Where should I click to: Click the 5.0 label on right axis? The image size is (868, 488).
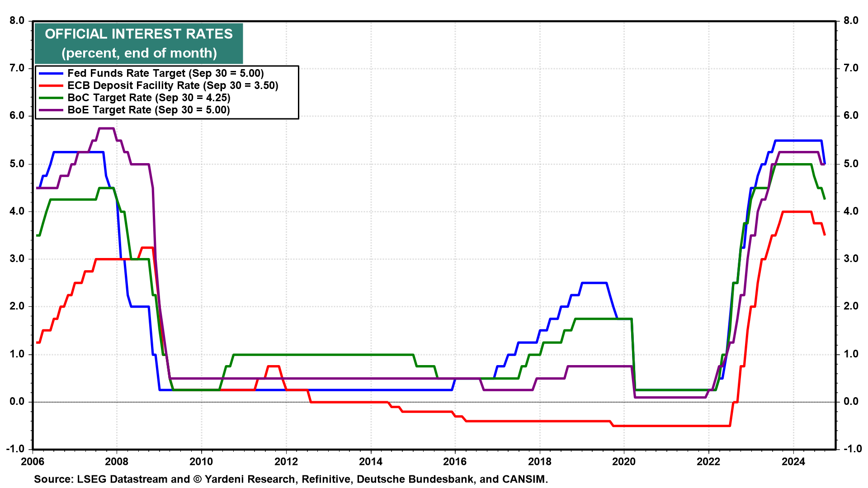(851, 164)
